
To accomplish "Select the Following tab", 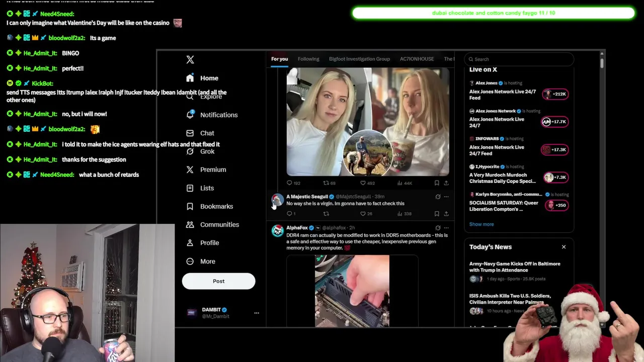I will [308, 59].
